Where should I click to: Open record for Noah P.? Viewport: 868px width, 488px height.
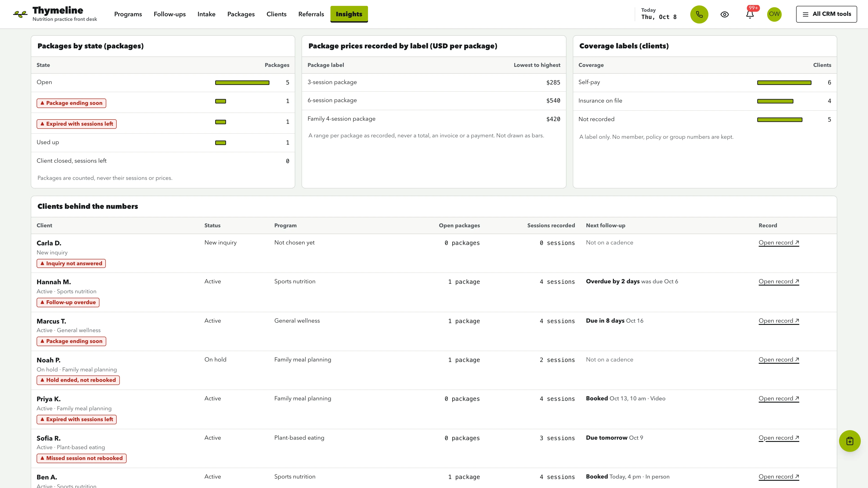click(779, 360)
